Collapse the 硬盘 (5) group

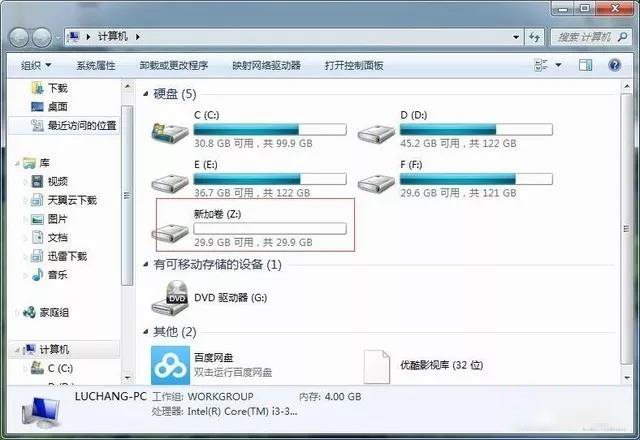point(146,94)
